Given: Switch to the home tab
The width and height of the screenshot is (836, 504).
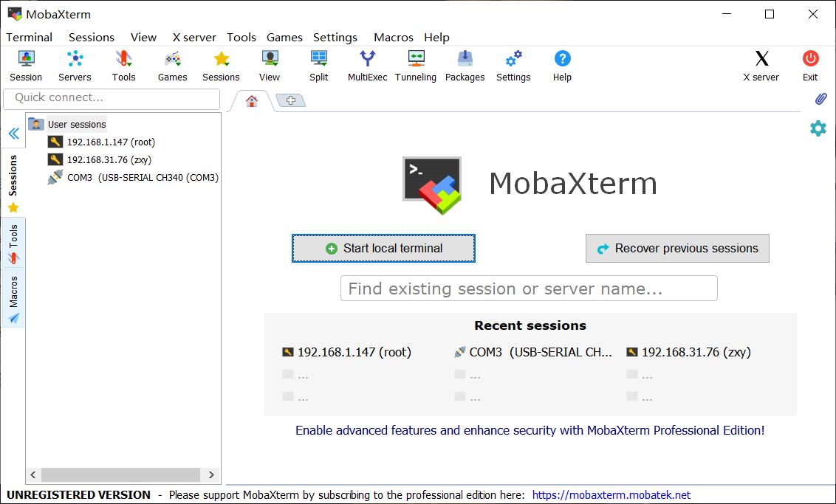Looking at the screenshot, I should tap(251, 101).
